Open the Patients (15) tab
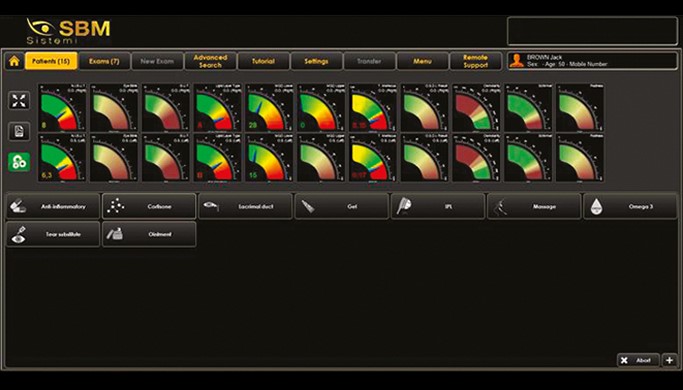 [51, 61]
